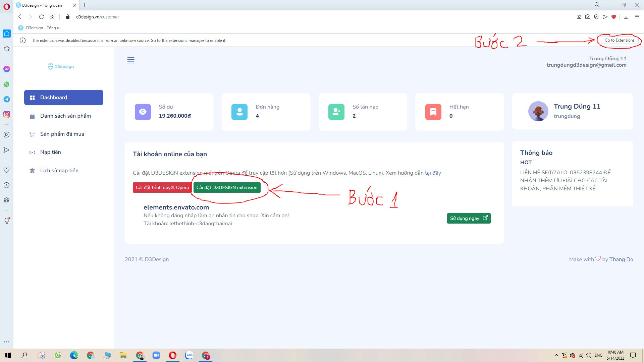
Task: Open Messenger in Opera sidebar
Action: [x=6, y=69]
